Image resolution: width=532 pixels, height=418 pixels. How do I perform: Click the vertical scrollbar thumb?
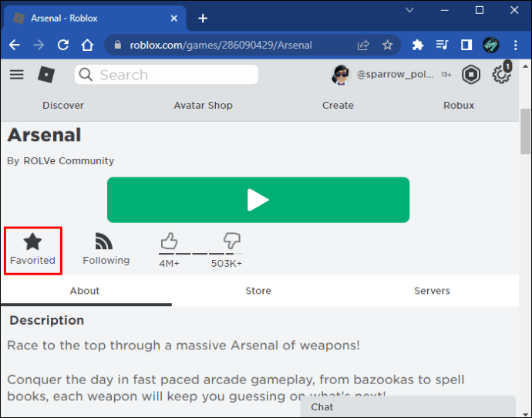526,131
